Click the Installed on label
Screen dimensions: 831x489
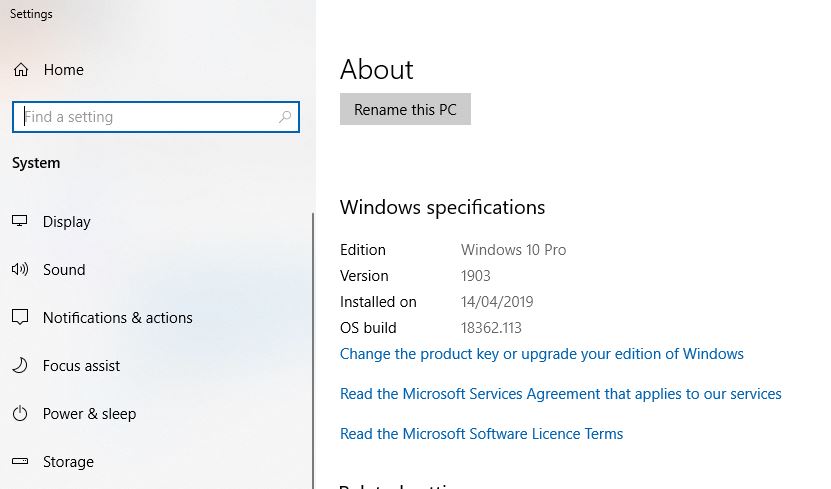[x=378, y=301]
